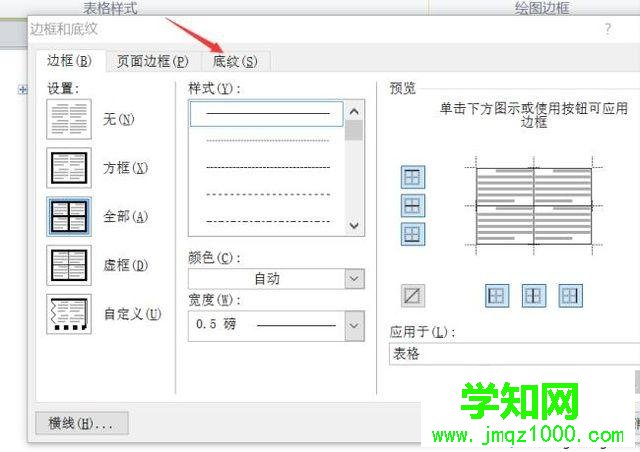Toggle bottom border button in preview
The height and width of the screenshot is (452, 640).
tap(413, 234)
